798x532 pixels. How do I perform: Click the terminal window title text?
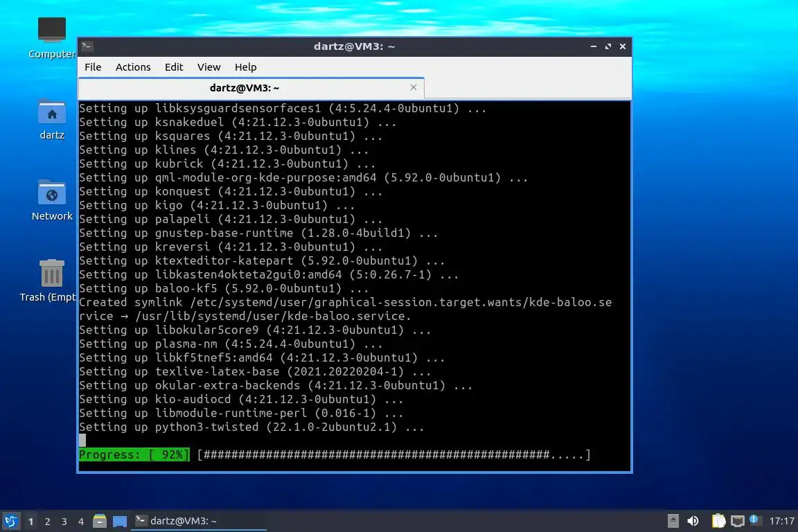354,46
